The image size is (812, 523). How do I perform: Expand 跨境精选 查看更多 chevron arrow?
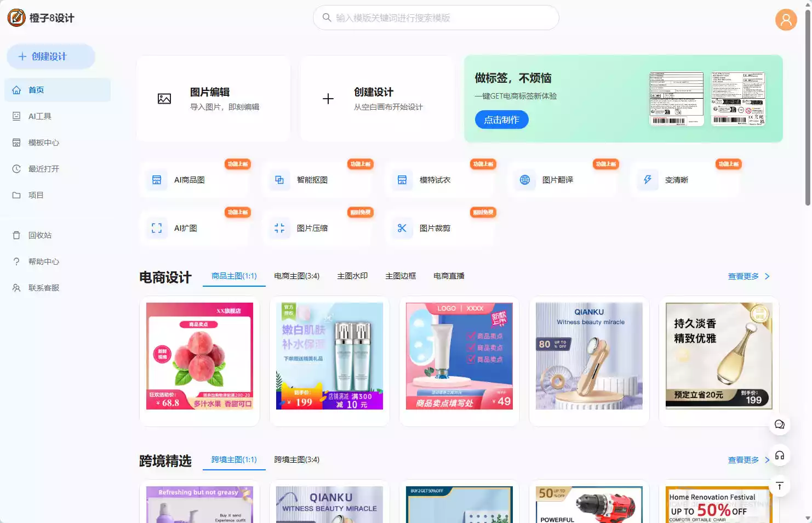[767, 460]
